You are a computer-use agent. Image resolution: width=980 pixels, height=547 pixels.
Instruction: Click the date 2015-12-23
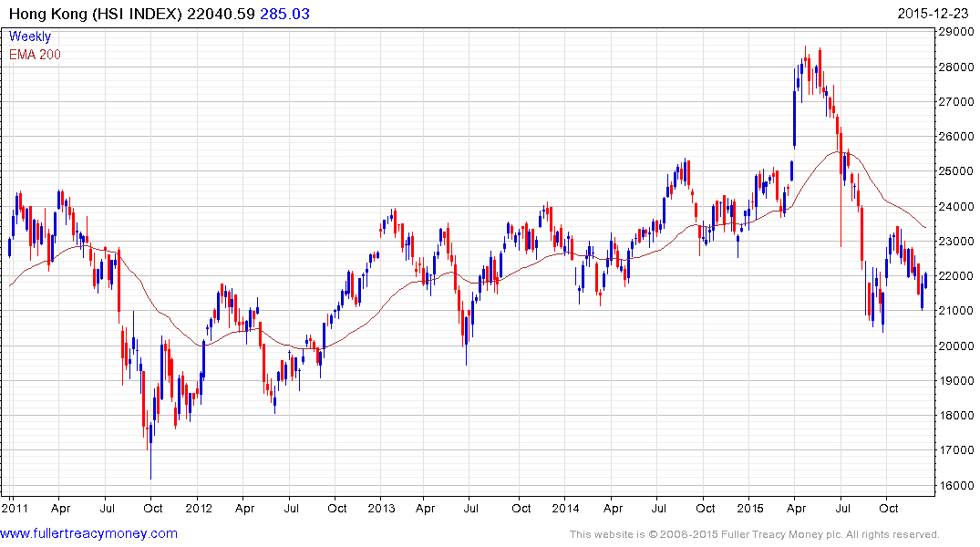click(x=933, y=14)
